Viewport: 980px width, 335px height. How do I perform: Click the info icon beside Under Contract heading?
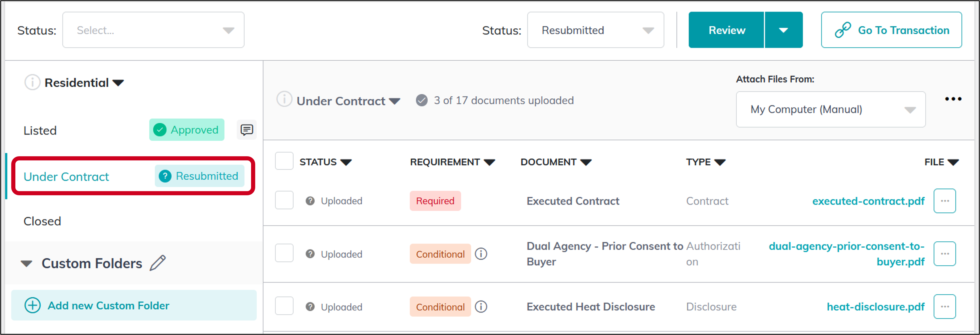pyautogui.click(x=284, y=100)
